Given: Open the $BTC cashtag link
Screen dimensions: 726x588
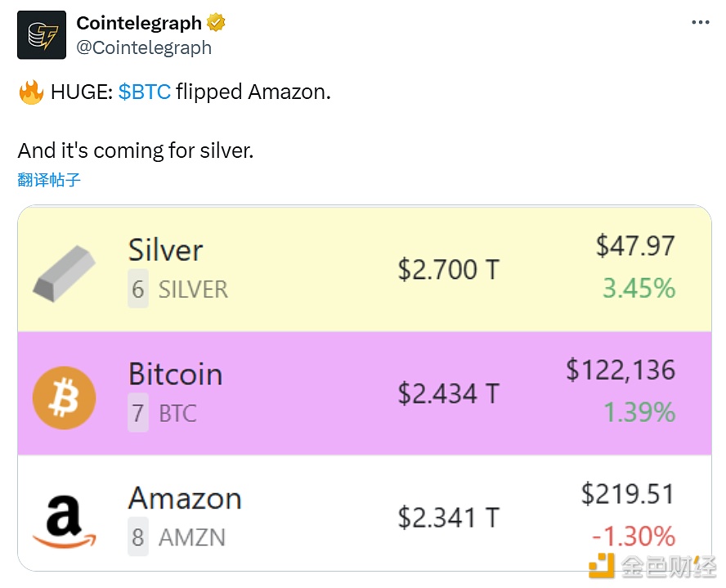Looking at the screenshot, I should [144, 92].
